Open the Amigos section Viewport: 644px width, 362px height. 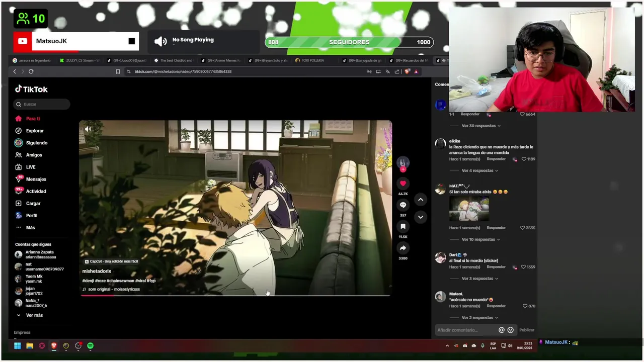[29, 155]
